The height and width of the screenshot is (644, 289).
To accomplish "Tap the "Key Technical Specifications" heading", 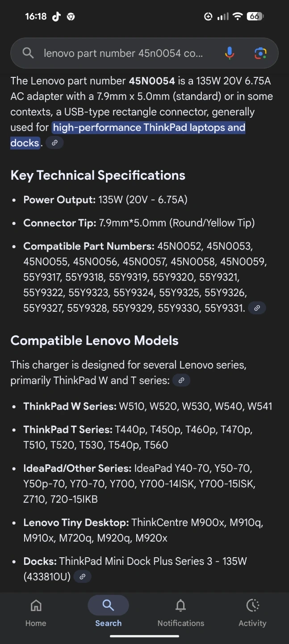I will tap(98, 175).
